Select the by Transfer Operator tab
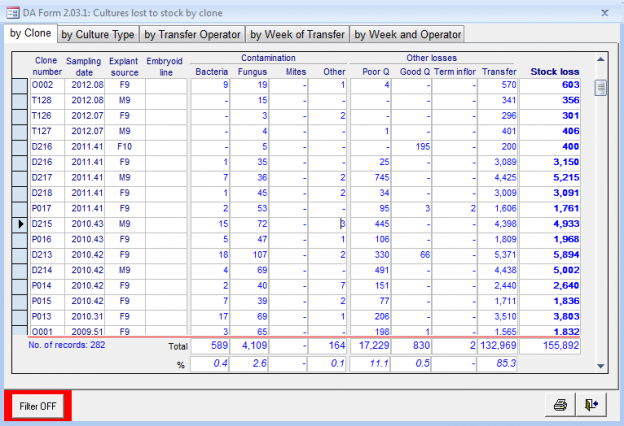Screen dimensions: 624x426 point(192,34)
